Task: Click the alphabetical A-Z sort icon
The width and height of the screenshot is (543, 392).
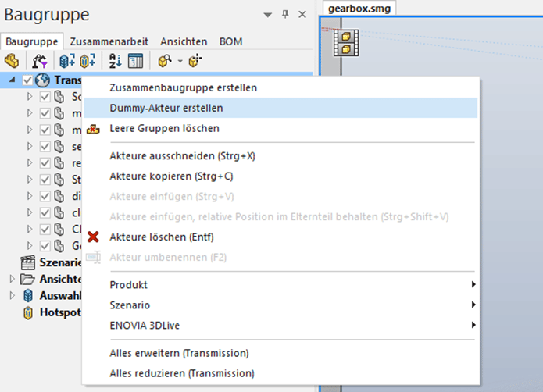Action: [116, 60]
